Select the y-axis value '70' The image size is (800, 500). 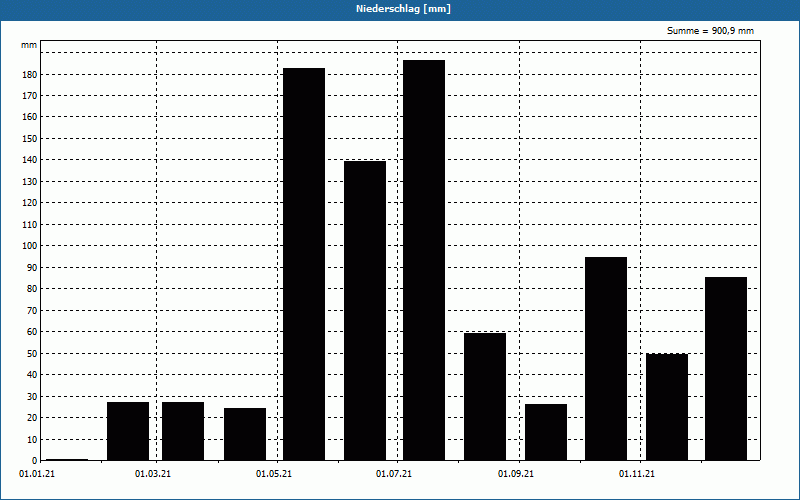(32, 310)
